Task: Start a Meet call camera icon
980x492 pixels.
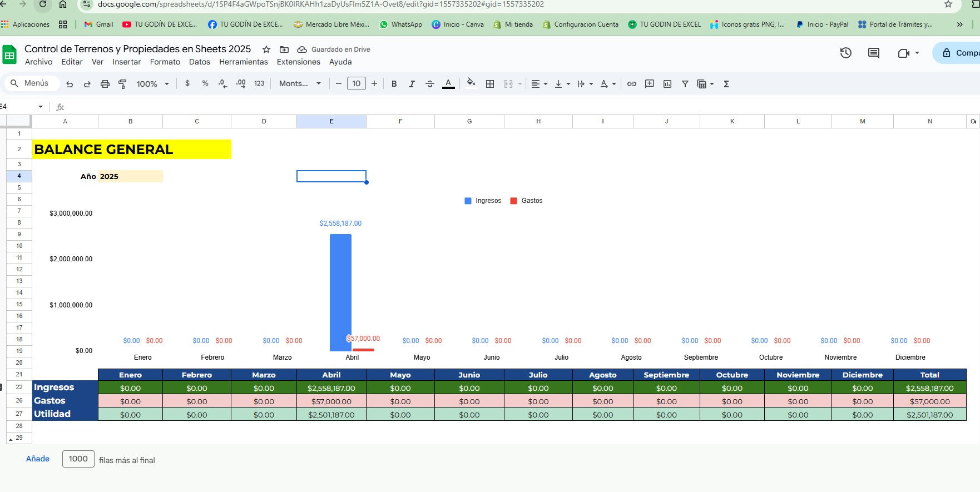Action: pos(904,53)
